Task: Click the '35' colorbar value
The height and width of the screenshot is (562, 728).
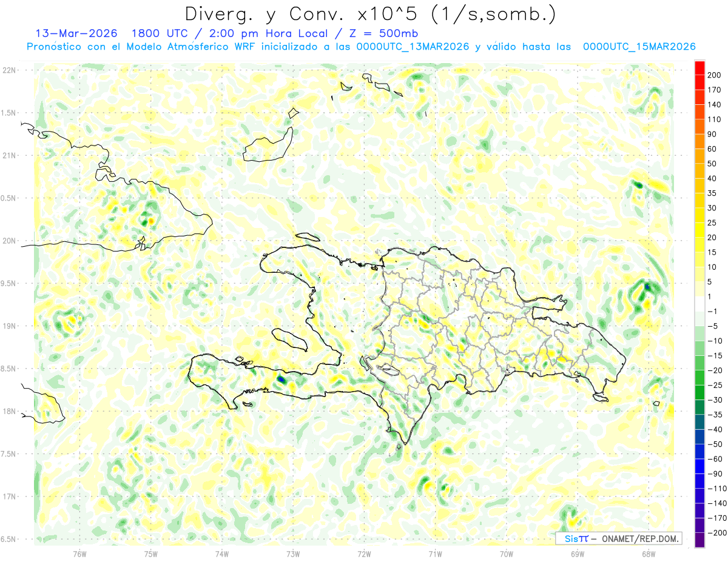Action: [713, 193]
